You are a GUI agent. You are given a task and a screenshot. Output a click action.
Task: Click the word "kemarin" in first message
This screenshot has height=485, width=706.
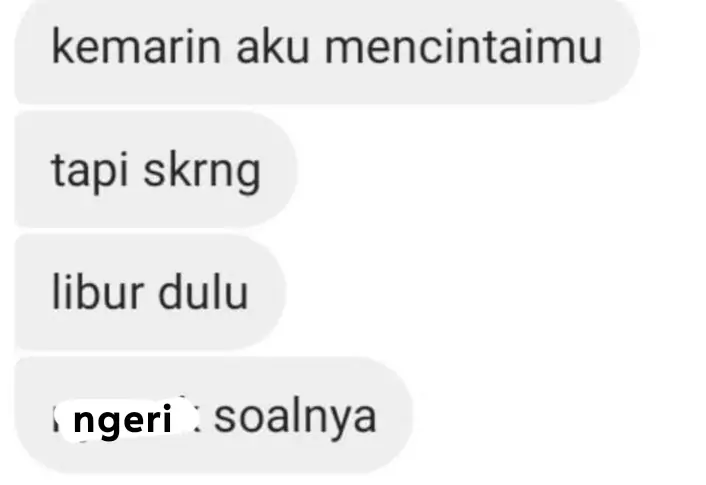[x=136, y=47]
